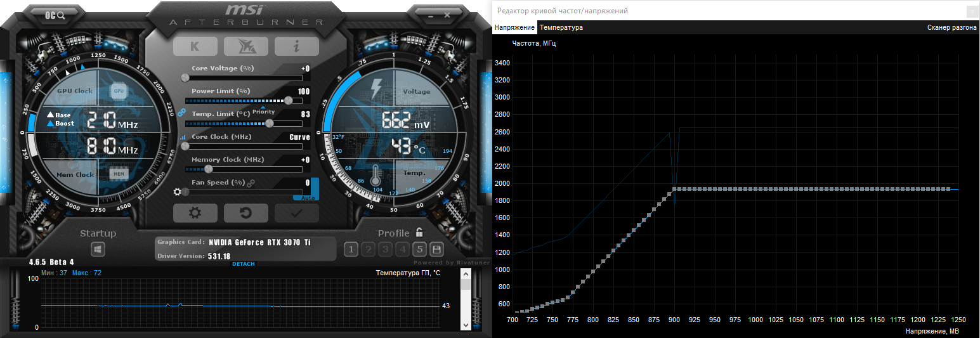Screen dimensions: 980x338
Task: Toggle the Windows Startup button
Action: [x=98, y=250]
